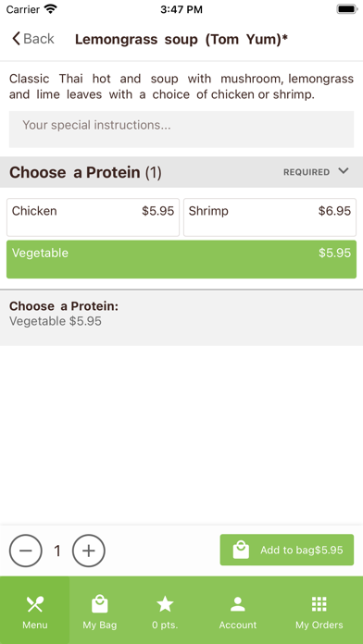
Task: Select the Shrimp protein option
Action: [269, 217]
